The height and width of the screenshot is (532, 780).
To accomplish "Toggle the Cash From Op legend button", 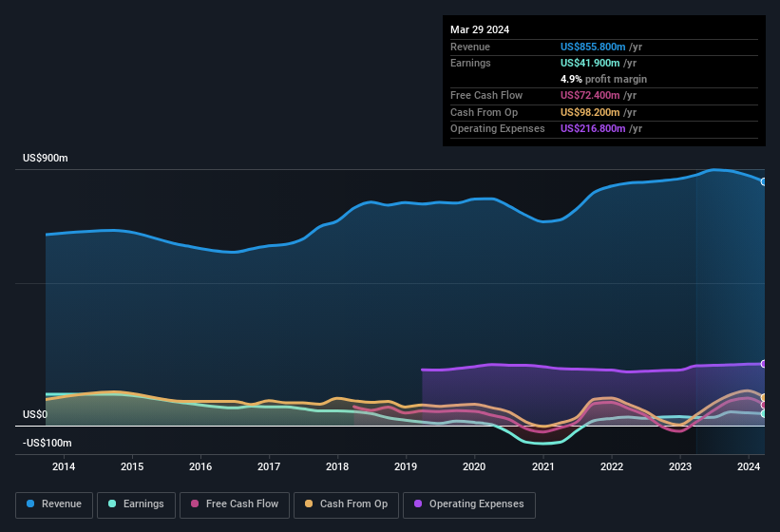I will (346, 504).
